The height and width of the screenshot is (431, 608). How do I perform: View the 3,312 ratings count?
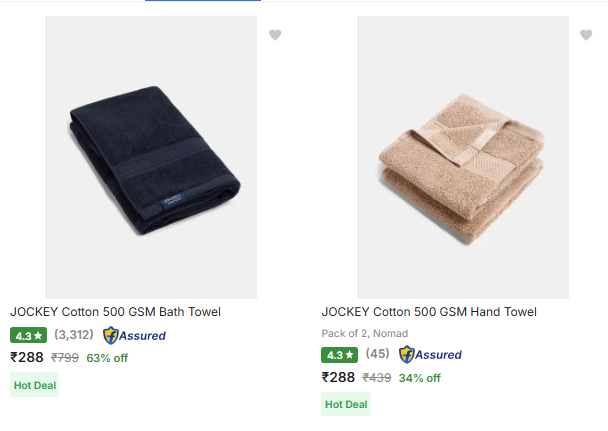[x=74, y=335]
